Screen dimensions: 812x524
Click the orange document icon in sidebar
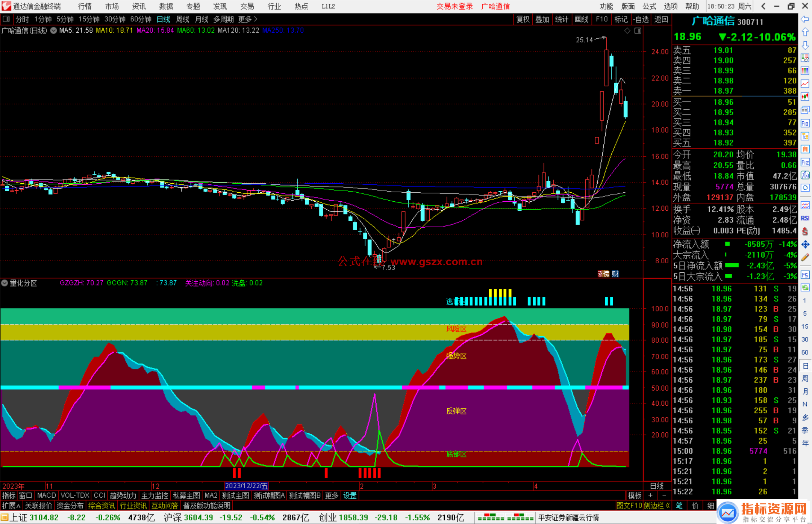[805, 149]
